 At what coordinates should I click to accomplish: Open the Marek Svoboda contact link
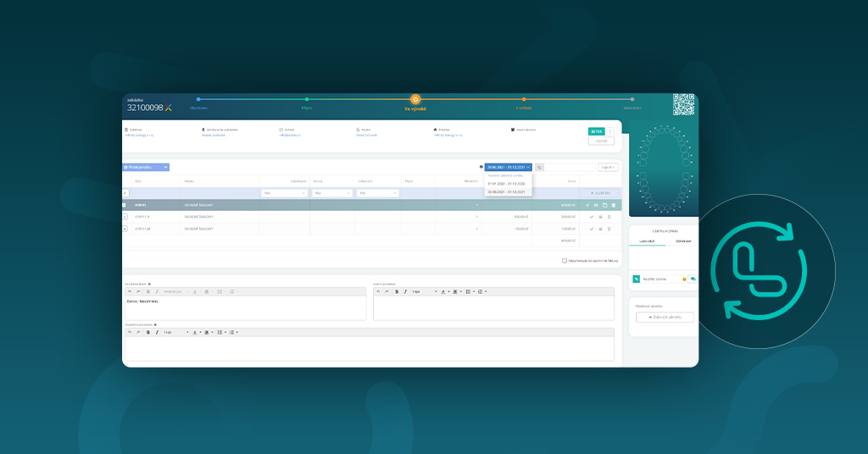pos(213,135)
